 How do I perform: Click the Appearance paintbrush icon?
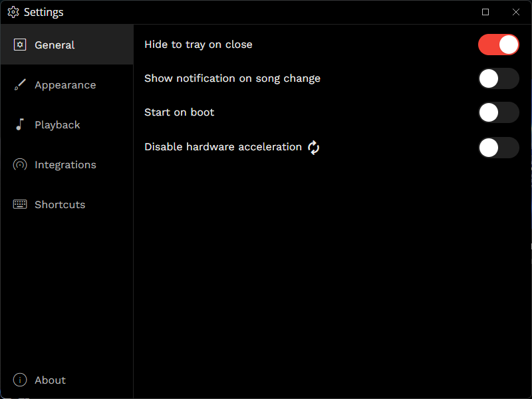[x=20, y=85]
